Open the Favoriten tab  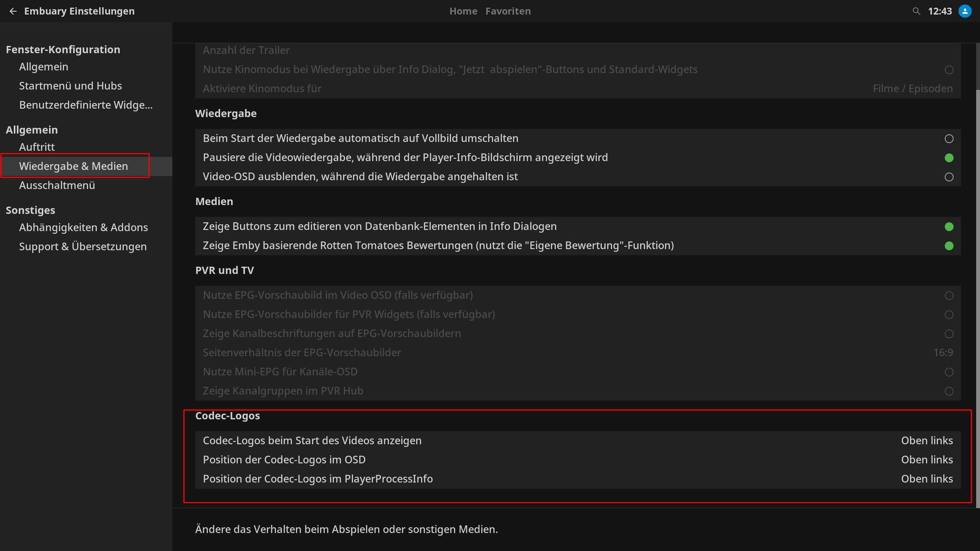508,11
